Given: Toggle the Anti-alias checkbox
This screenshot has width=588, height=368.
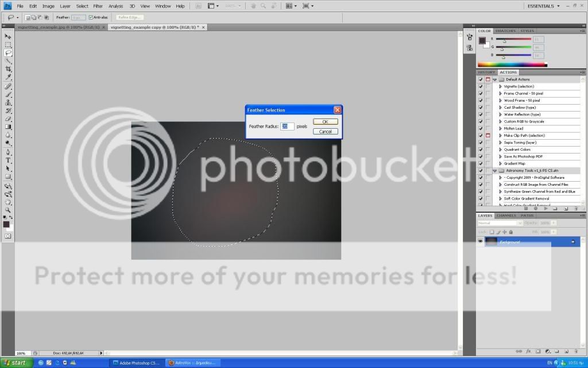Looking at the screenshot, I should [91, 17].
